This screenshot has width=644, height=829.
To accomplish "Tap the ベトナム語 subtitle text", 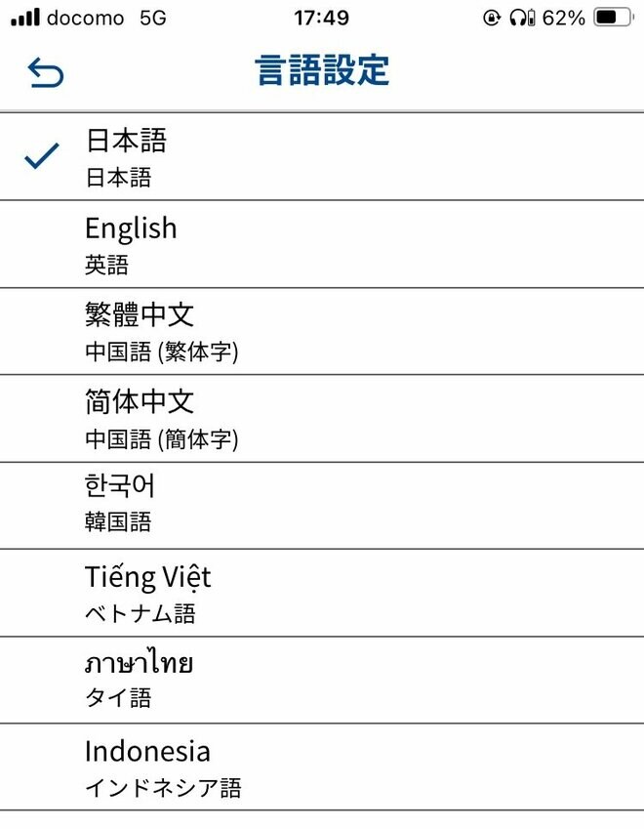I will [x=141, y=613].
